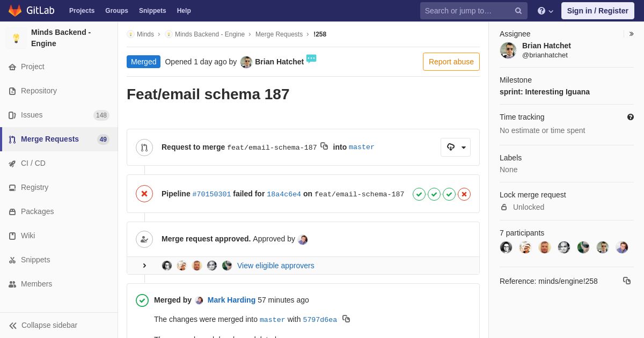Click the GitLab logo in header
644x338 pixels.
point(30,11)
